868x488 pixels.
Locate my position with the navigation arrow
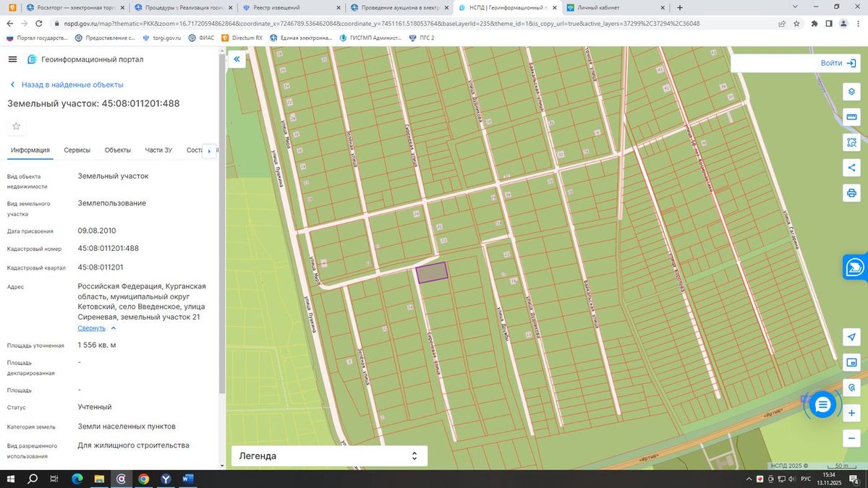click(x=852, y=338)
